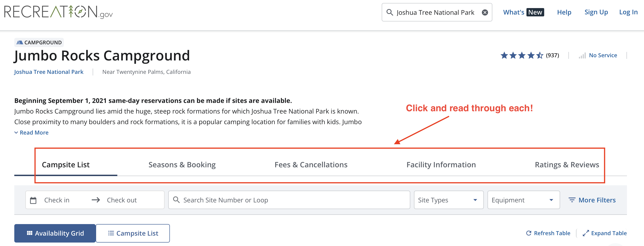The image size is (644, 246).
Task: Open the Fees & Cancellations tab
Action: [311, 165]
